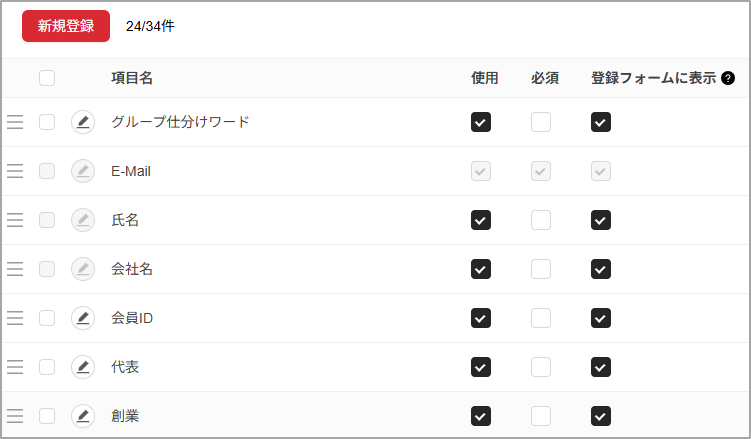Click the edit pencil for グループ仕分けワード
The image size is (751, 439).
(x=83, y=122)
